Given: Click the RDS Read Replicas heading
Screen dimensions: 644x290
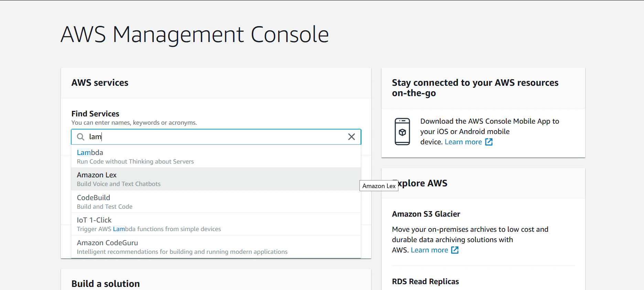Looking at the screenshot, I should pos(425,281).
